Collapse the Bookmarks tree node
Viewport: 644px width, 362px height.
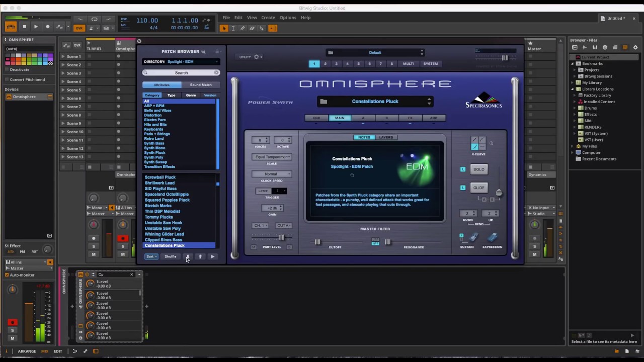coord(573,64)
